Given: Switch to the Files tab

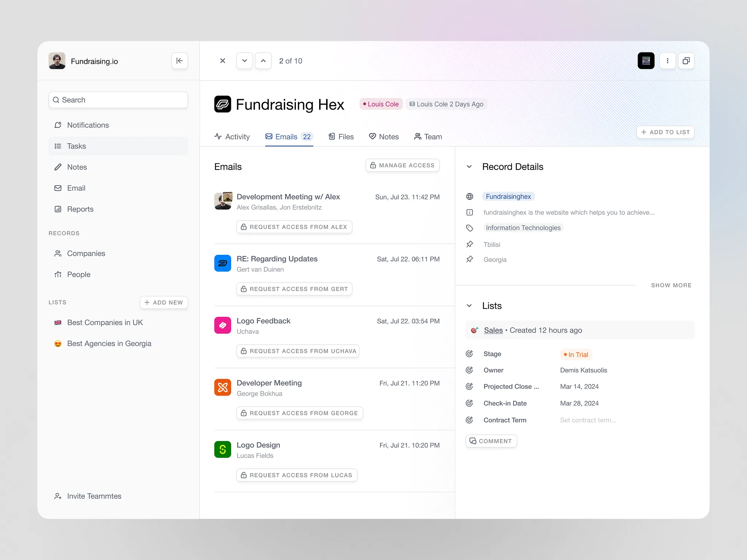Looking at the screenshot, I should tap(341, 137).
